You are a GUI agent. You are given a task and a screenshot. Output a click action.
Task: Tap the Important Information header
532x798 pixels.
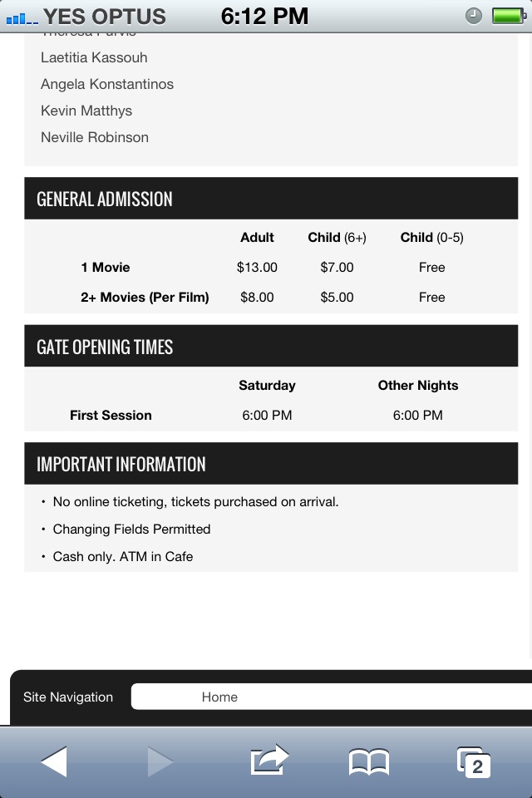coord(271,464)
